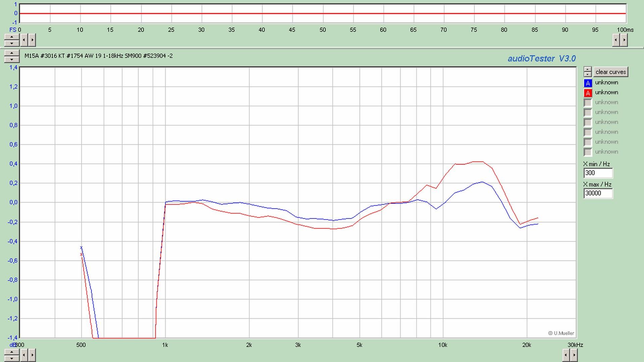The height and width of the screenshot is (362, 644).
Task: Click the 'clear curves' button
Action: coord(610,72)
